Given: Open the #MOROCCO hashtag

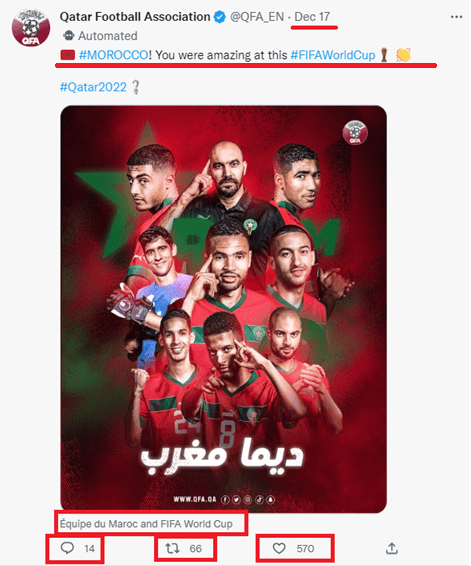Looking at the screenshot, I should pyautogui.click(x=113, y=55).
